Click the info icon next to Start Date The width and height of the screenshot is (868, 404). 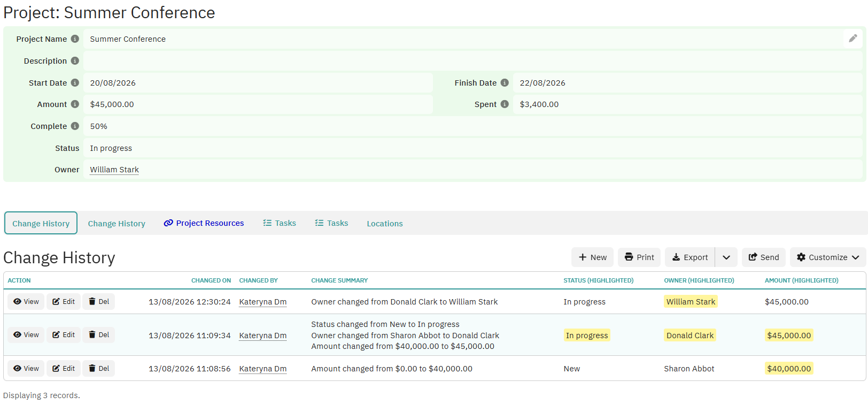point(75,83)
